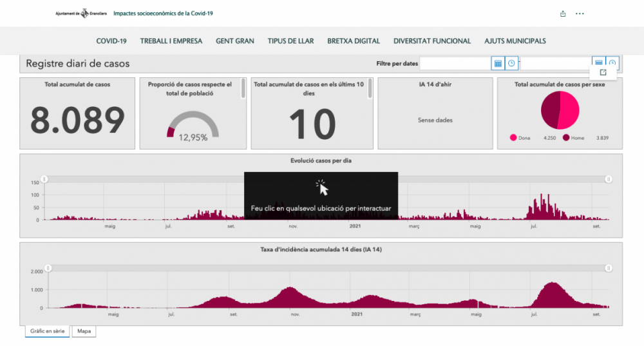Open the COVID-19 navigation tab

click(x=111, y=41)
